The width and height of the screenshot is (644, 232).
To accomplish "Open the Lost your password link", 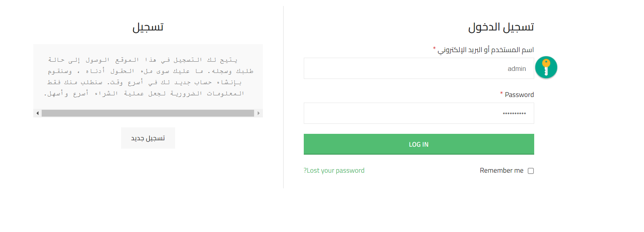I will point(334,171).
